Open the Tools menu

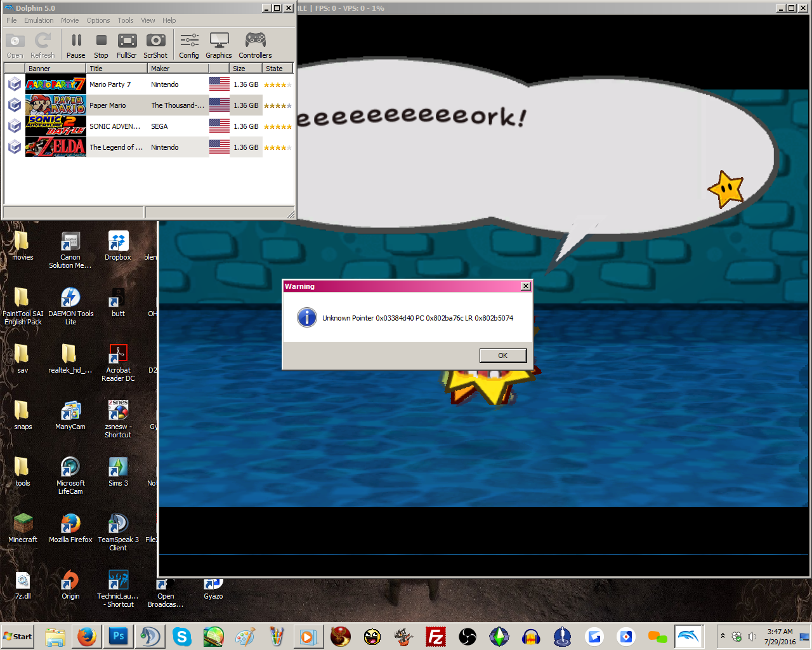126,20
